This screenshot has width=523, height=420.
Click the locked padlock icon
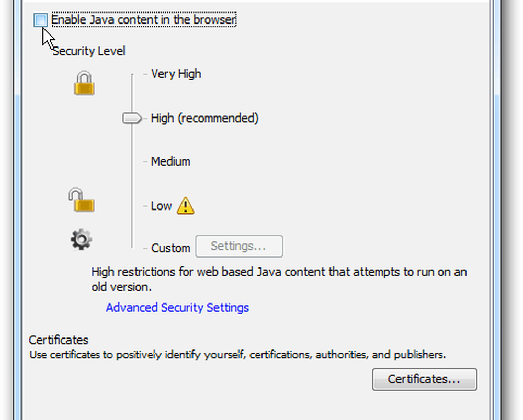[x=84, y=84]
